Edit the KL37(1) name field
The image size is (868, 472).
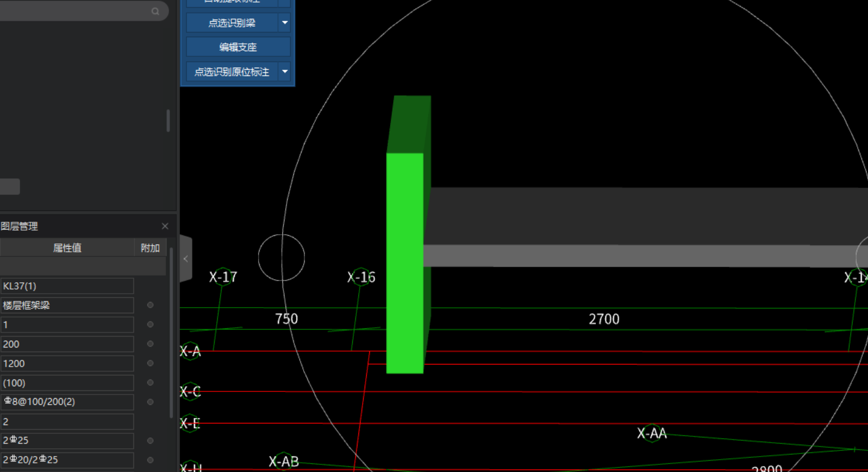67,286
